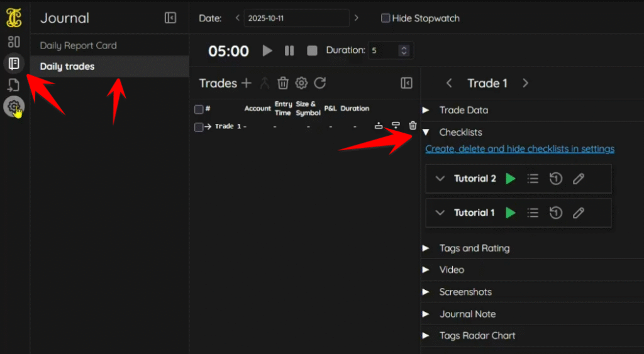Delete Trade 1 row using trash icon
This screenshot has width=644, height=354.
(413, 126)
